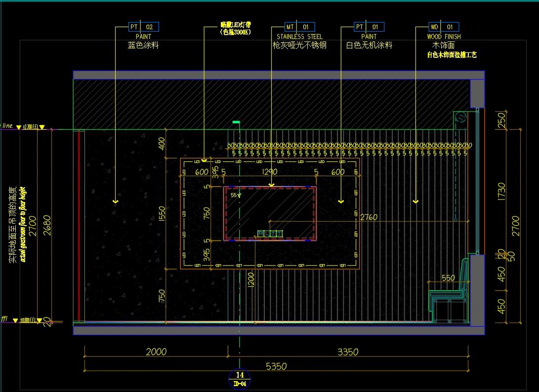Select the circular curtain track symbol

pos(461,118)
